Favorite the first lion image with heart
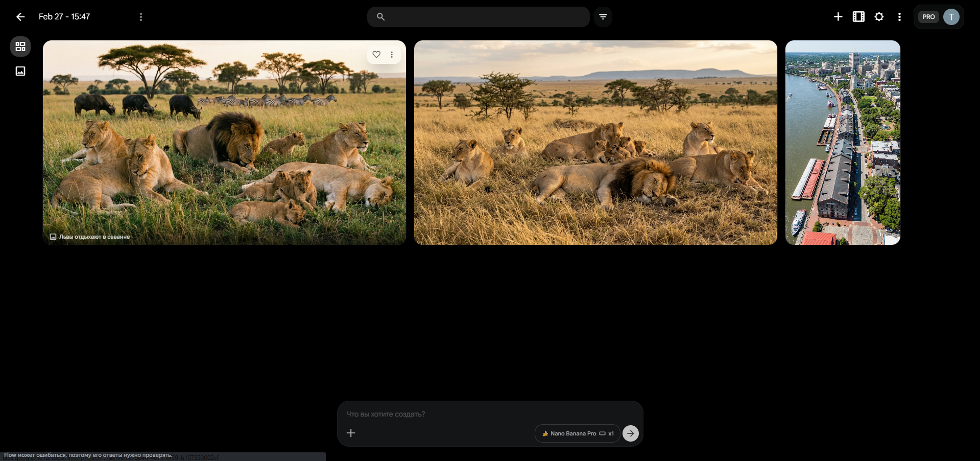This screenshot has height=461, width=980. click(x=376, y=55)
